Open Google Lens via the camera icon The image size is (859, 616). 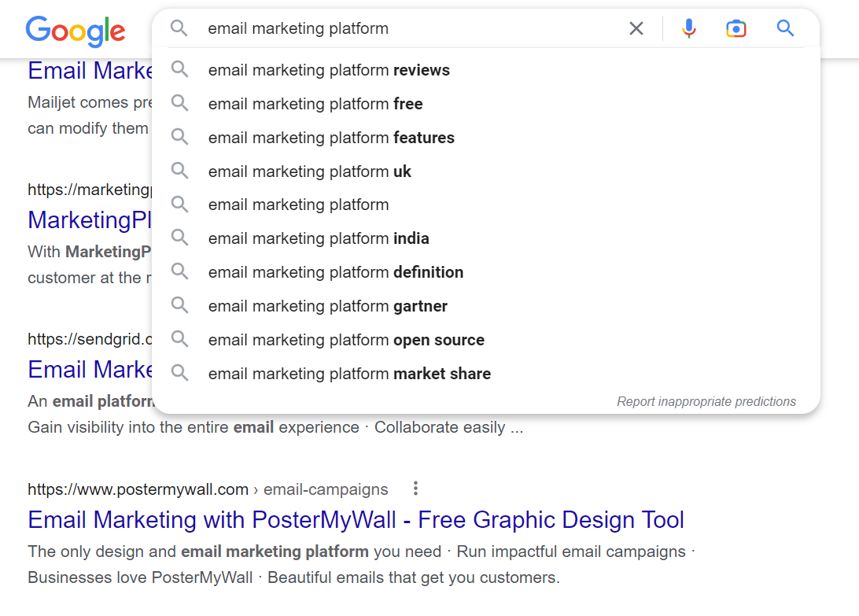point(736,28)
